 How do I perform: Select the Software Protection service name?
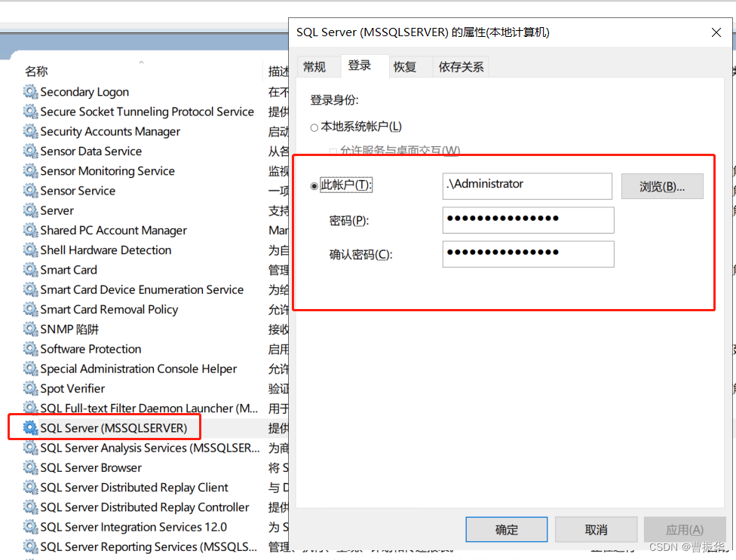tap(90, 349)
